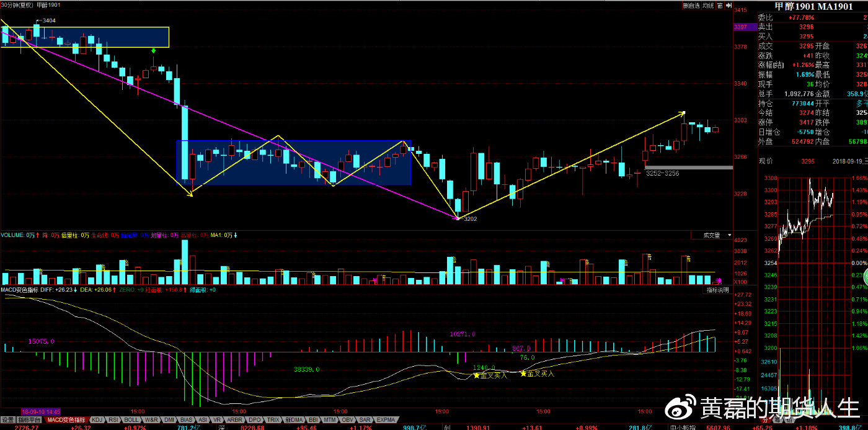Viewport: 868px width, 430px height.
Task: Click the 38339.0 MACD area label
Action: point(306,369)
